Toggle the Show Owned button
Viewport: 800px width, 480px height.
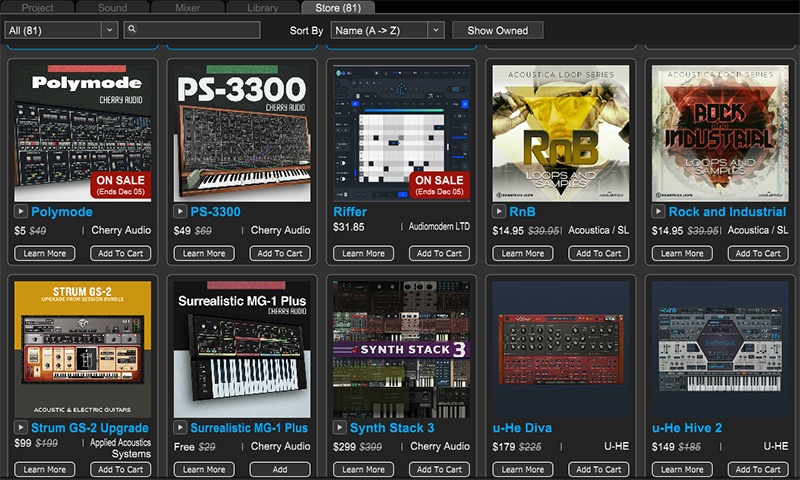coord(497,30)
